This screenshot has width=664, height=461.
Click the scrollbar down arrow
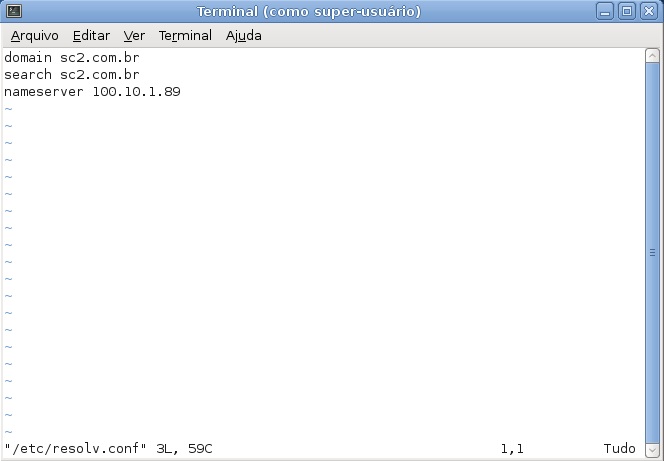[x=652, y=449]
